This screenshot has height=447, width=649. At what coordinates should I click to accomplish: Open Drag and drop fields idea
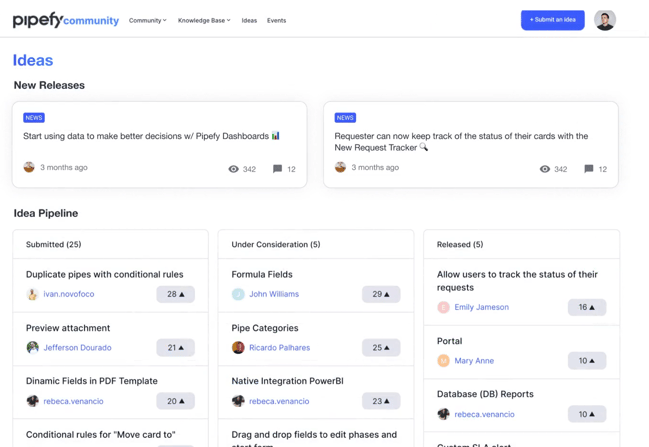click(x=314, y=439)
